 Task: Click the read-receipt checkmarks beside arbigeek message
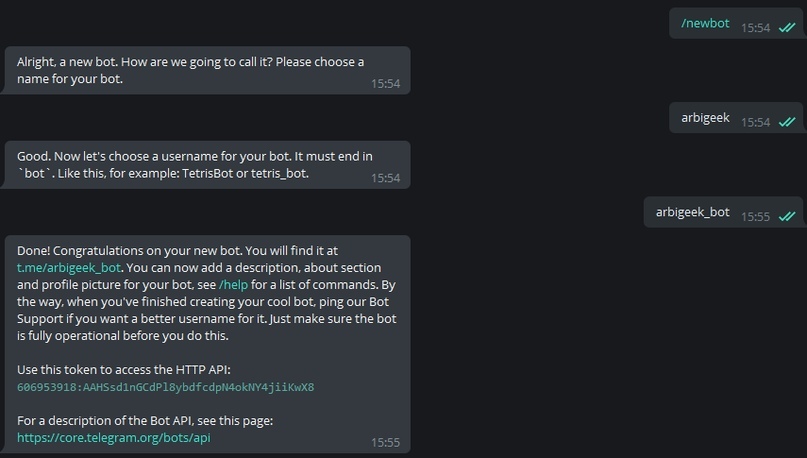[x=787, y=122]
